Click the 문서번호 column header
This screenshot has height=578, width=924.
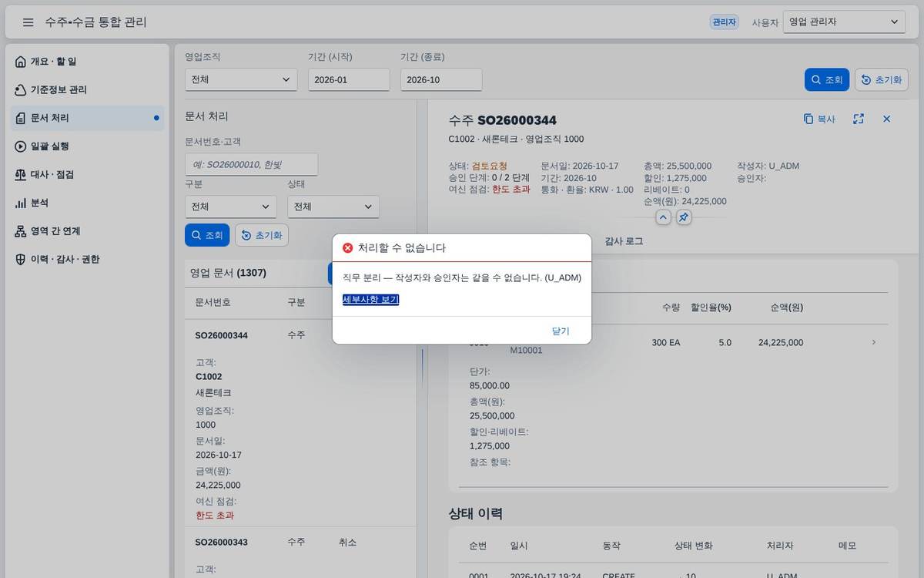pyautogui.click(x=213, y=302)
